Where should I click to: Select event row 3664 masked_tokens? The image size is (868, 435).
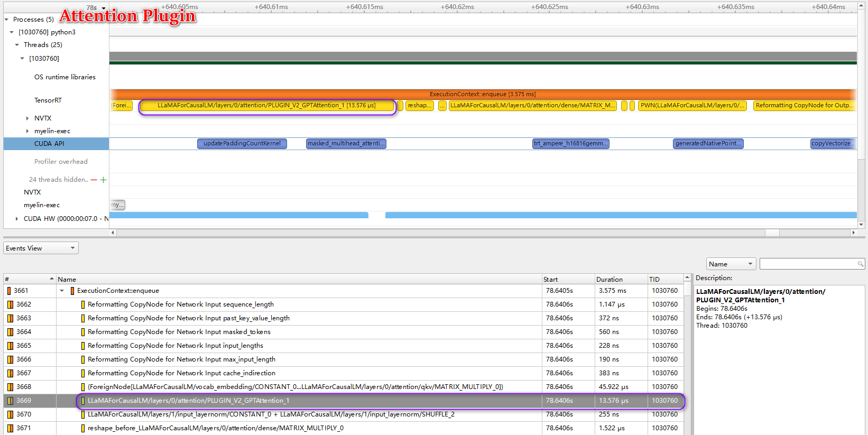(344, 332)
